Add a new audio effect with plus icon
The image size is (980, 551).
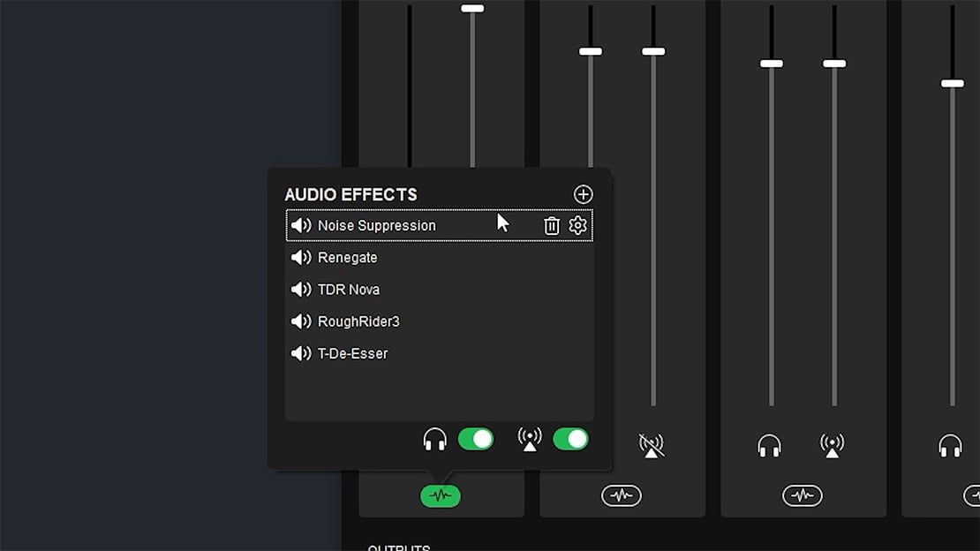(583, 194)
